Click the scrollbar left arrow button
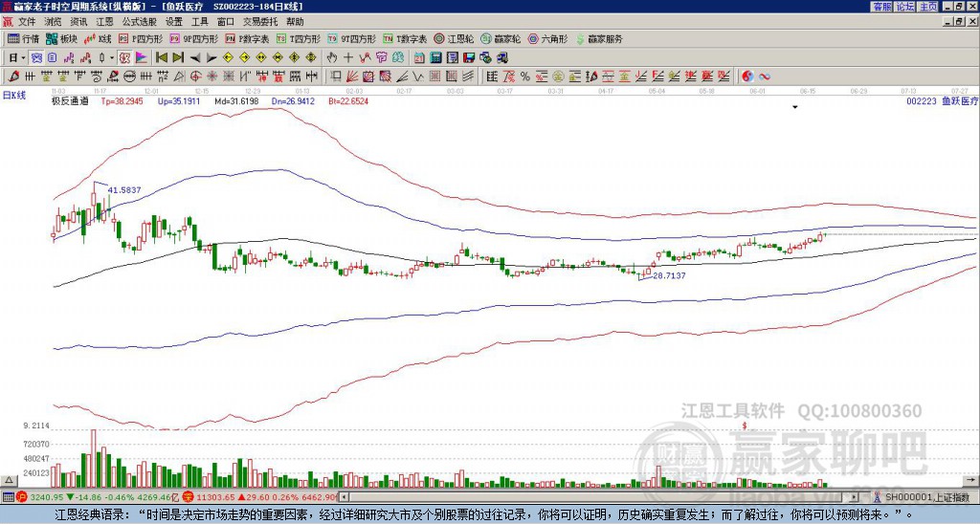This screenshot has height=524, width=980. point(345,497)
